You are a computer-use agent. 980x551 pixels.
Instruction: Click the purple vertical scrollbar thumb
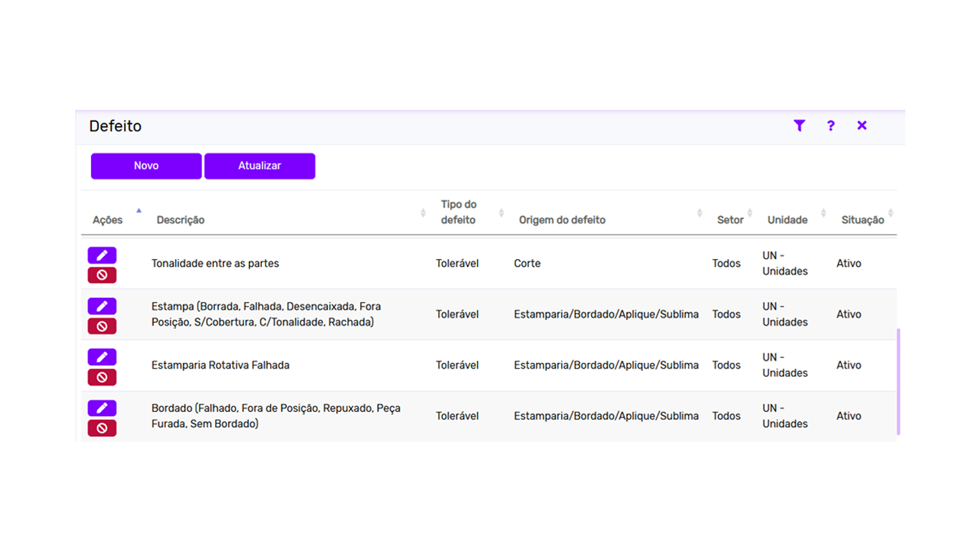coord(898,382)
